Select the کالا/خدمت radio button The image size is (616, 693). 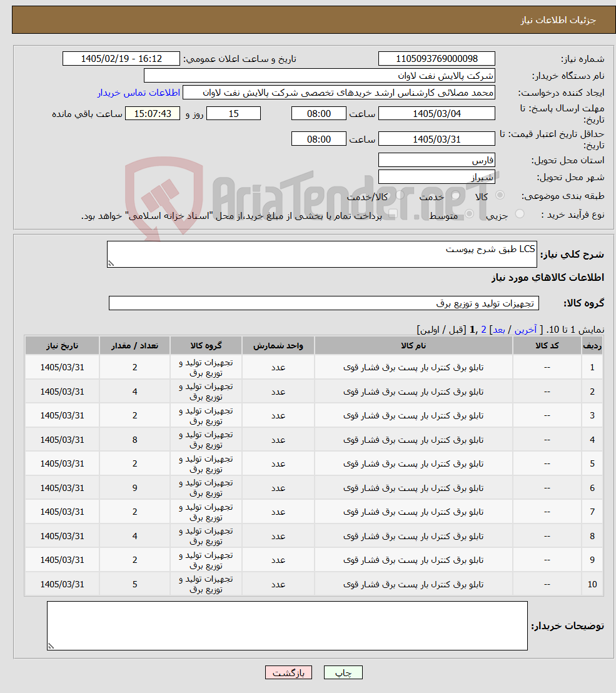click(400, 195)
